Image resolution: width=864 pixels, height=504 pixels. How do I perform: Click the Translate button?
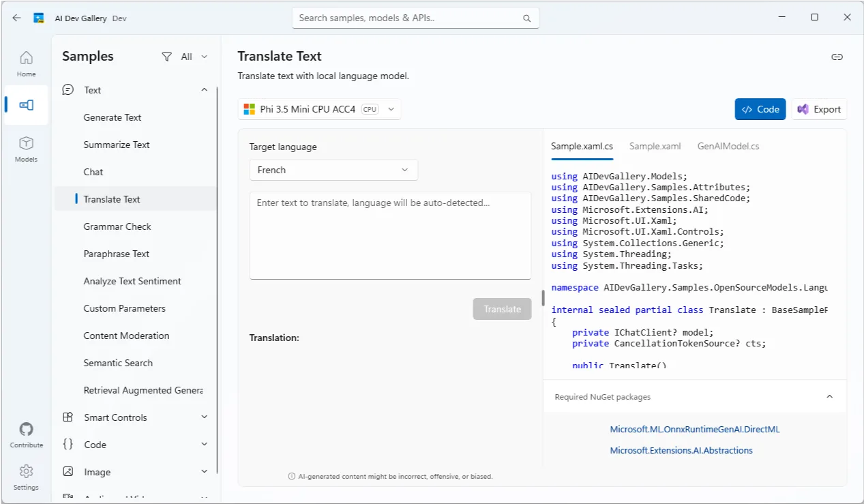(x=502, y=309)
